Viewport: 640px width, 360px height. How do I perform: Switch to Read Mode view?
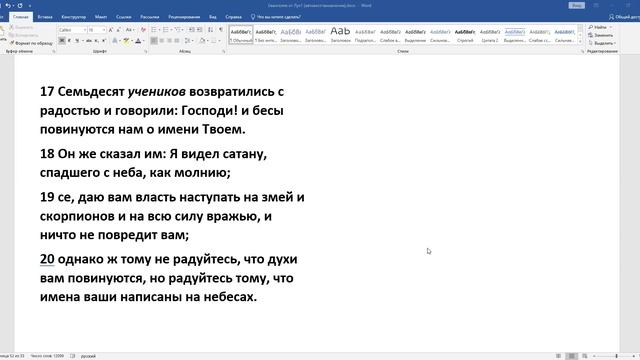point(558,356)
